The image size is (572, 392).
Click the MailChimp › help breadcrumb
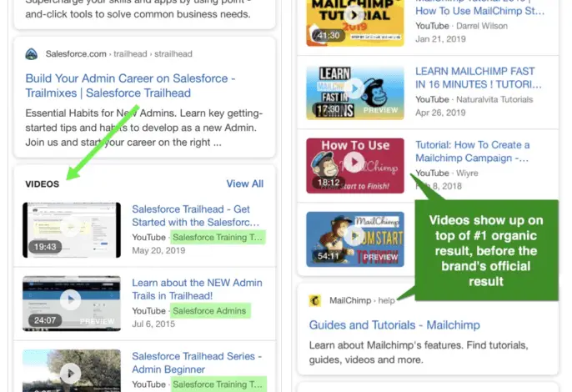coord(362,300)
